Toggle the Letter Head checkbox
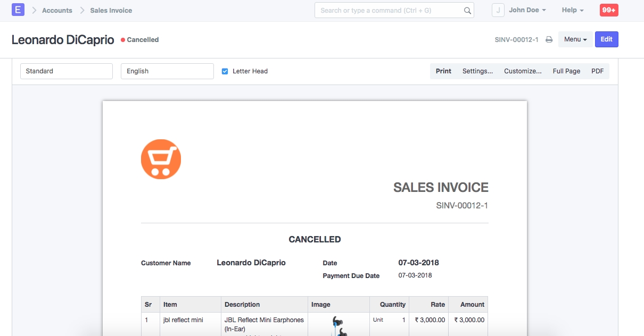644x336 pixels. 225,71
